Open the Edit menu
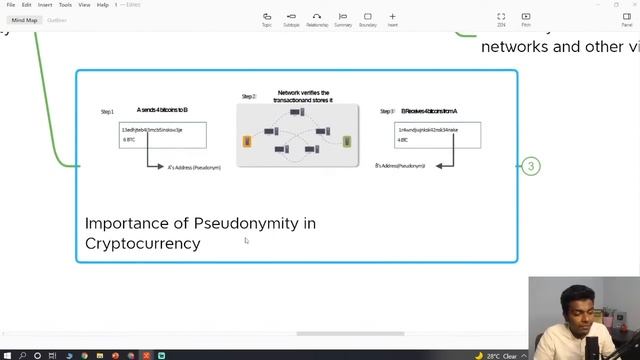Viewport: 640px width, 360px height. 27,5
